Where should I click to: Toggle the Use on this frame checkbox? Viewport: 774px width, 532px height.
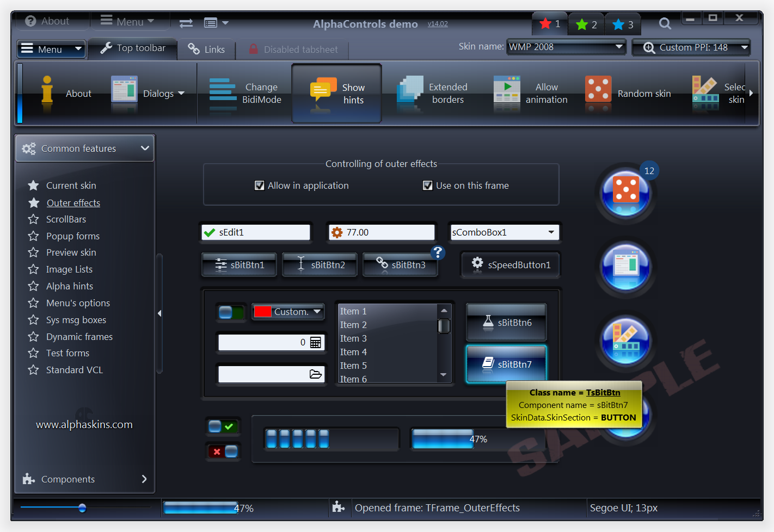pyautogui.click(x=428, y=185)
